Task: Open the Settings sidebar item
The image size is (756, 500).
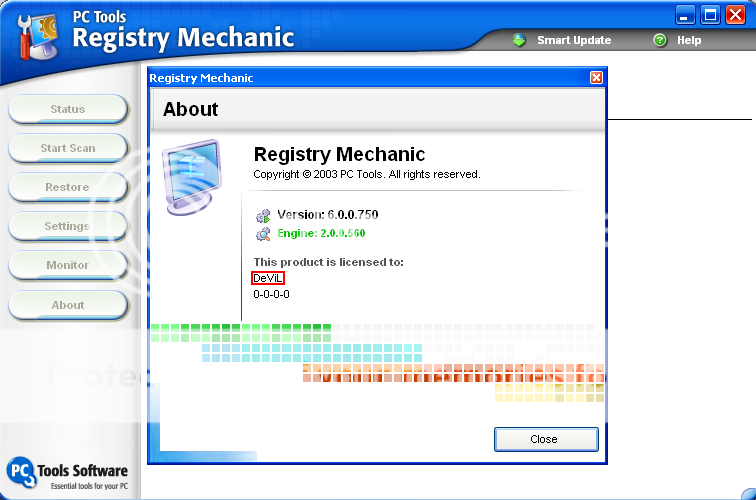Action: [x=68, y=226]
